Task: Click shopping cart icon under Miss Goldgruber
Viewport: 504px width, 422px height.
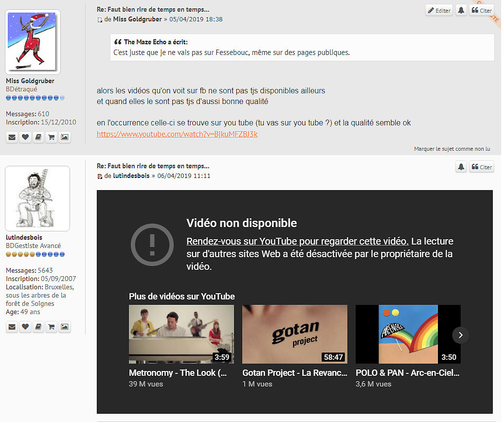Action: [x=52, y=138]
